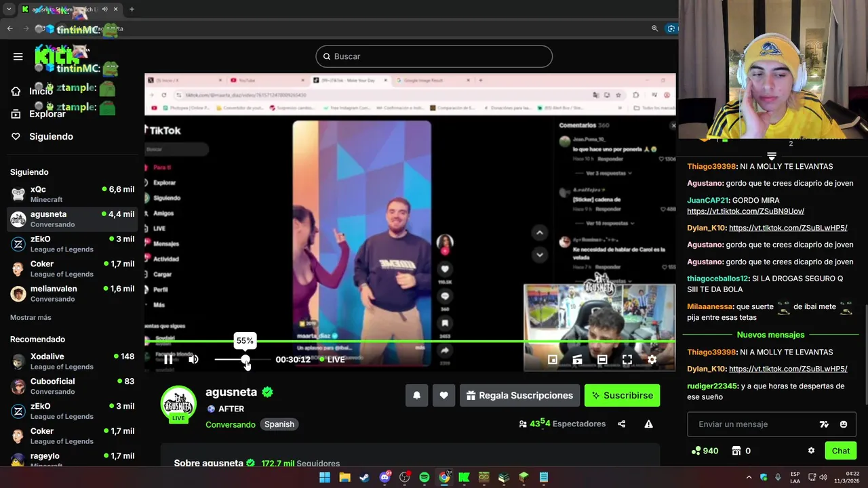Open recommended channel Cubooficial
The image size is (868, 488).
pos(72,386)
